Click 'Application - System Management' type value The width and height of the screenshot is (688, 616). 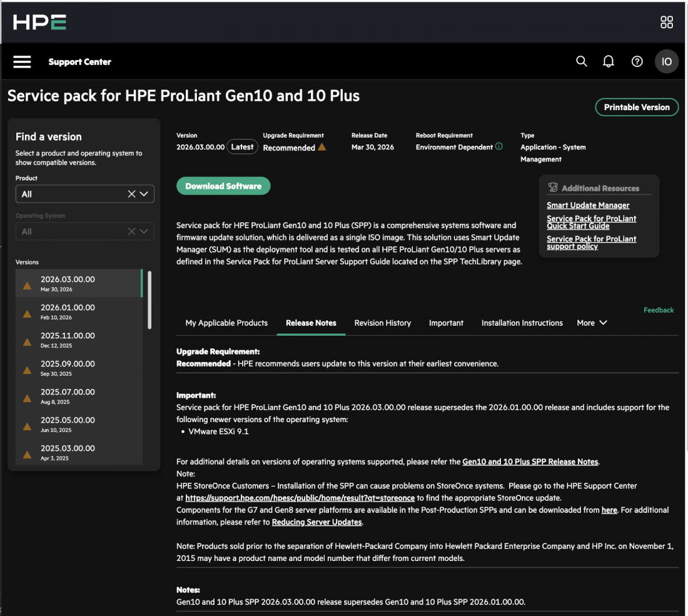[553, 153]
